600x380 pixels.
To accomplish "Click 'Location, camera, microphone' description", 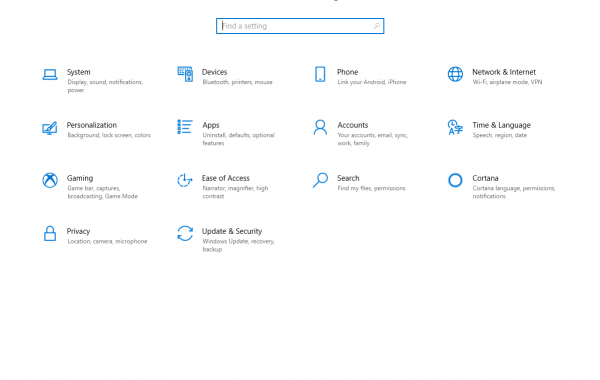I will point(107,241).
